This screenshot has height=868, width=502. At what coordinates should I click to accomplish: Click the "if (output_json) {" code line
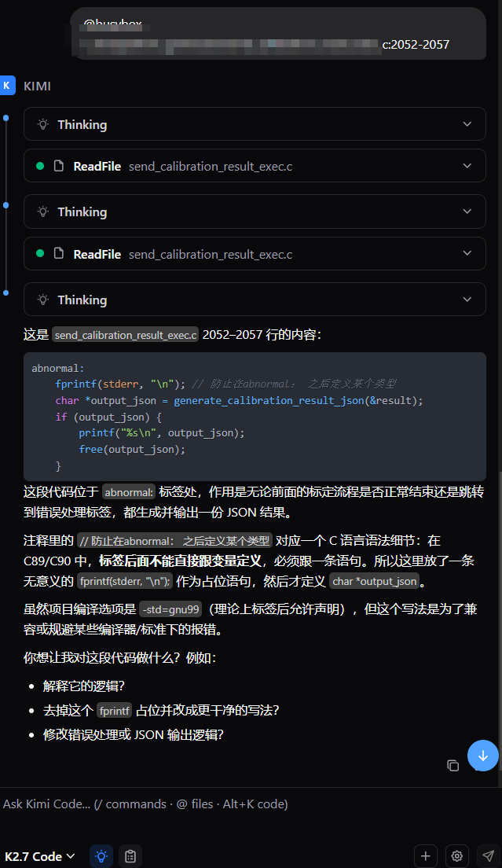click(x=108, y=417)
